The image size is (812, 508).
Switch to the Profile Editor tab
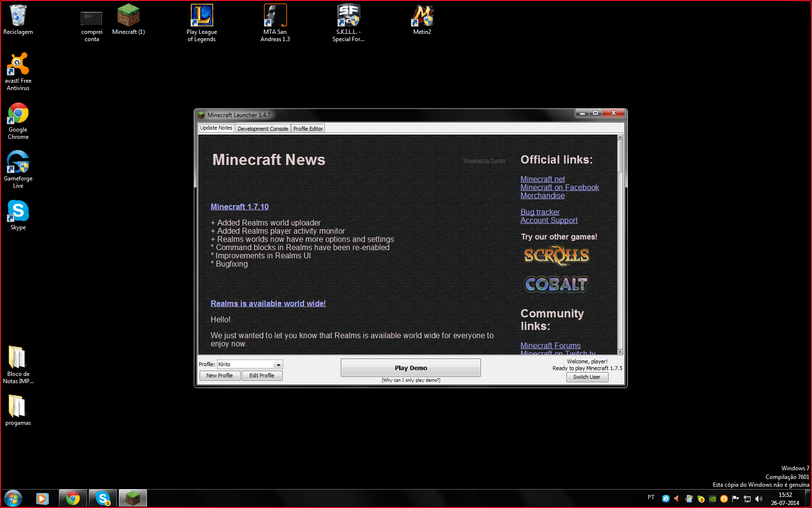308,129
